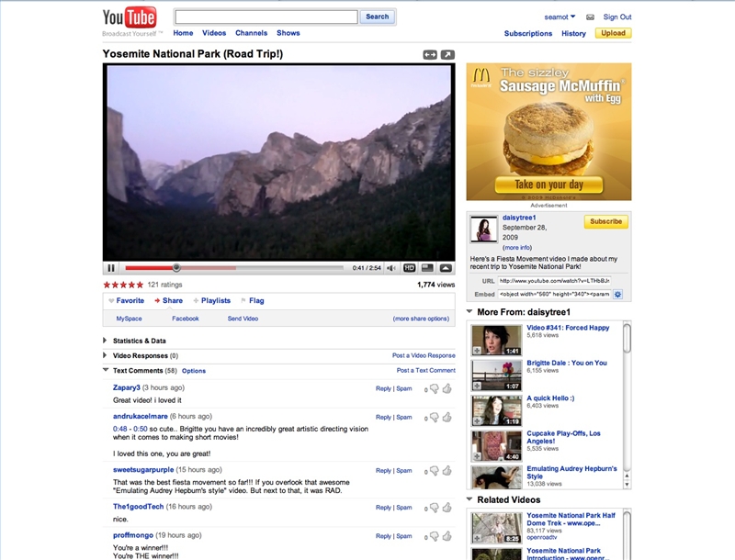Show more share options
Viewport: 735px width, 560px height.
pyautogui.click(x=421, y=319)
